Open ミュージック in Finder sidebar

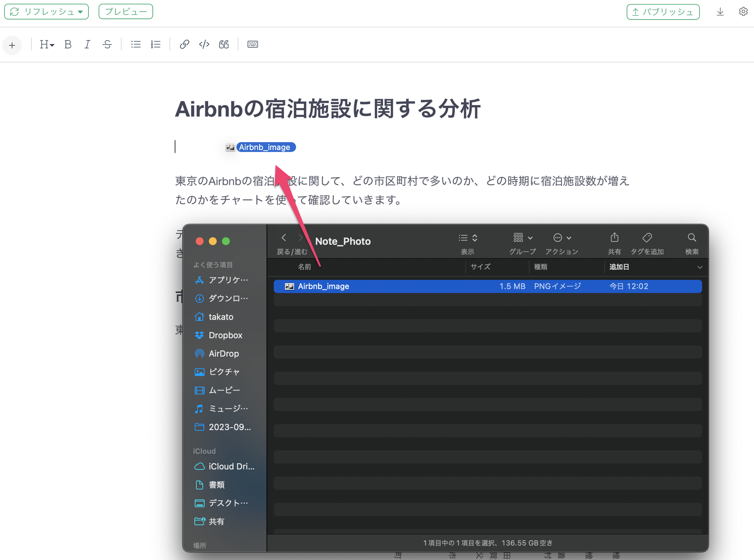(221, 409)
